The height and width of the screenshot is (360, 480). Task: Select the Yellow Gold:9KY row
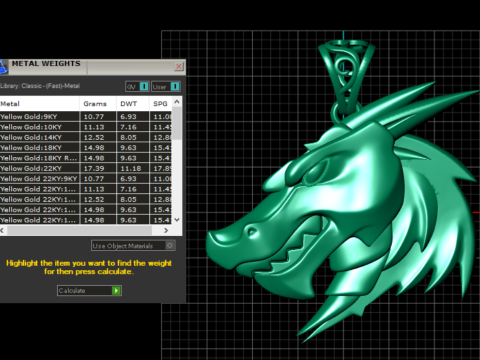[86, 117]
